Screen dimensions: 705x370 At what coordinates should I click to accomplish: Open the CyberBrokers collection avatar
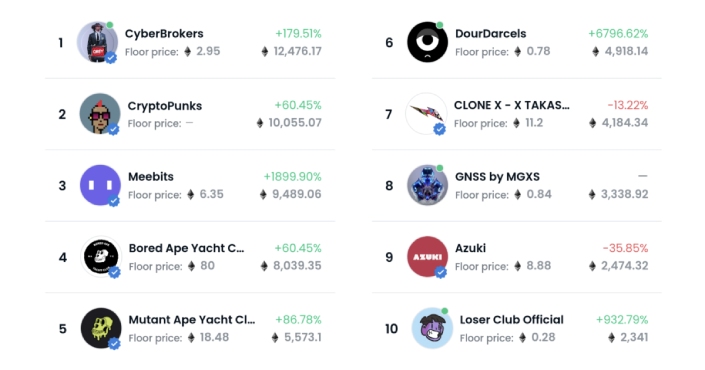click(x=98, y=42)
